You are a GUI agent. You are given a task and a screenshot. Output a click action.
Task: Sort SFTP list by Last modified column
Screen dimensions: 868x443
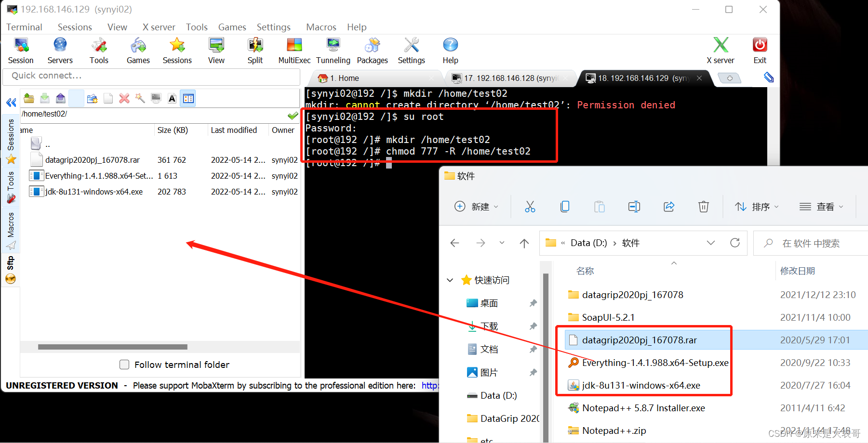[x=234, y=130]
